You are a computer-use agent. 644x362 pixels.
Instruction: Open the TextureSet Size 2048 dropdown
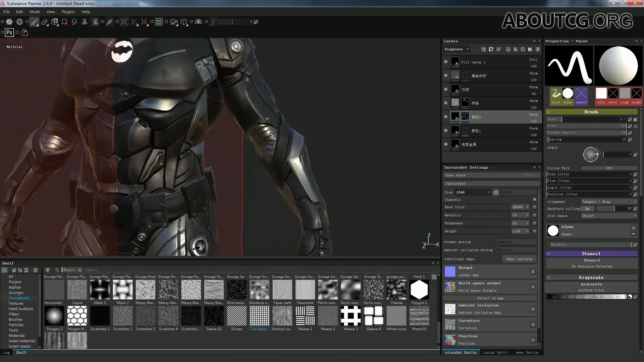point(473,192)
